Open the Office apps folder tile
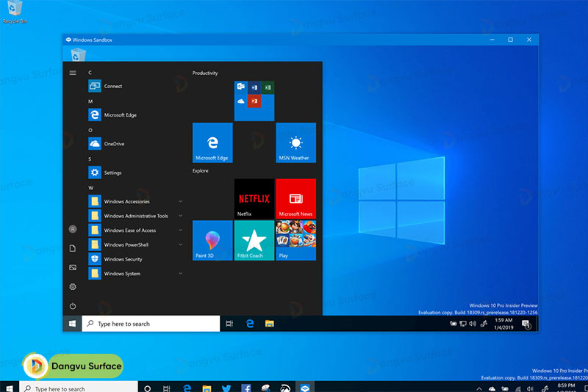The width and height of the screenshot is (588, 392). [x=254, y=101]
